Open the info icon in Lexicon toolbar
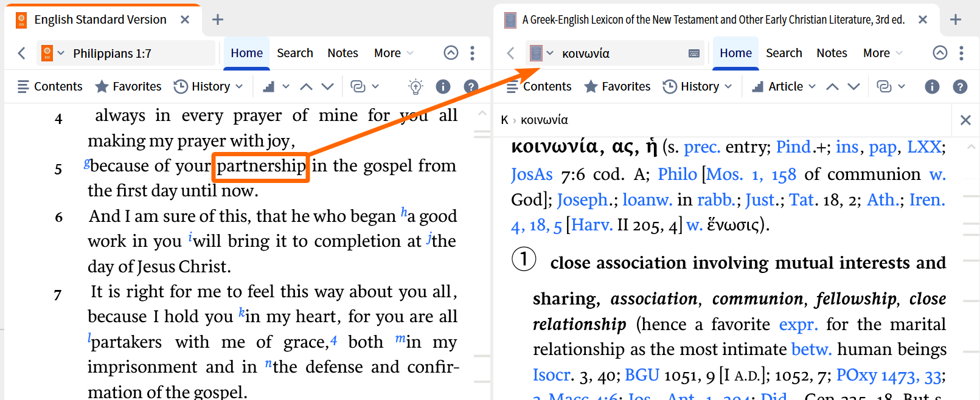This screenshot has height=400, width=980. click(932, 87)
